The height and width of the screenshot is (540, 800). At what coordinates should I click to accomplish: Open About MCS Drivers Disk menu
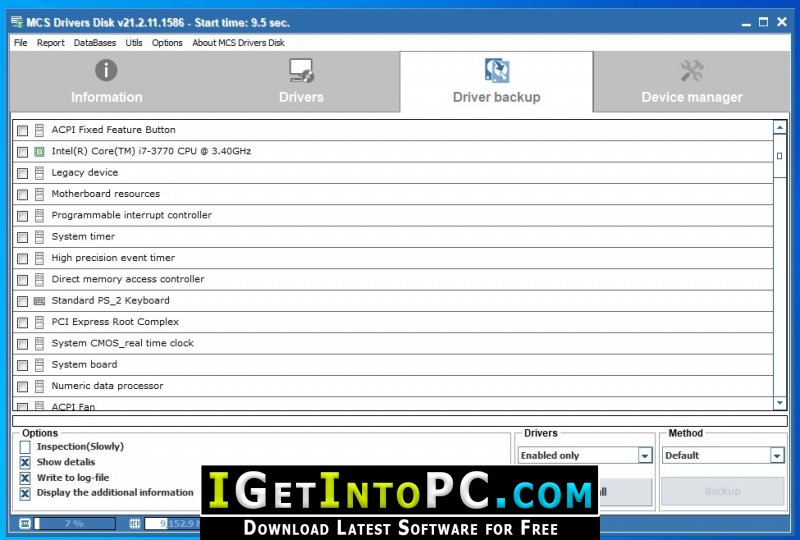238,43
